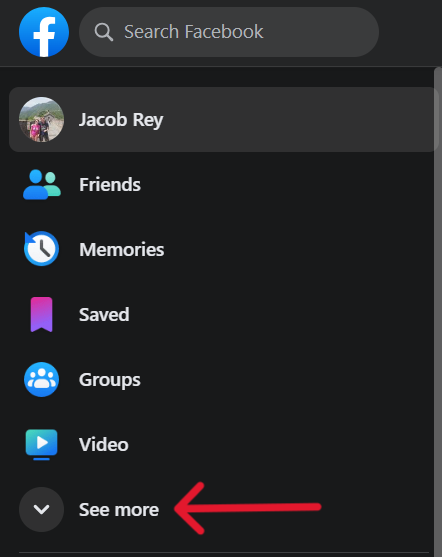
Task: Select the Groups text label
Action: (110, 379)
